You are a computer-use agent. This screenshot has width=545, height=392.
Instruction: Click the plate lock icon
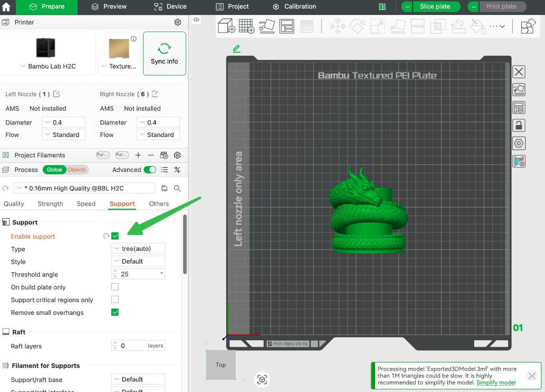pos(519,125)
